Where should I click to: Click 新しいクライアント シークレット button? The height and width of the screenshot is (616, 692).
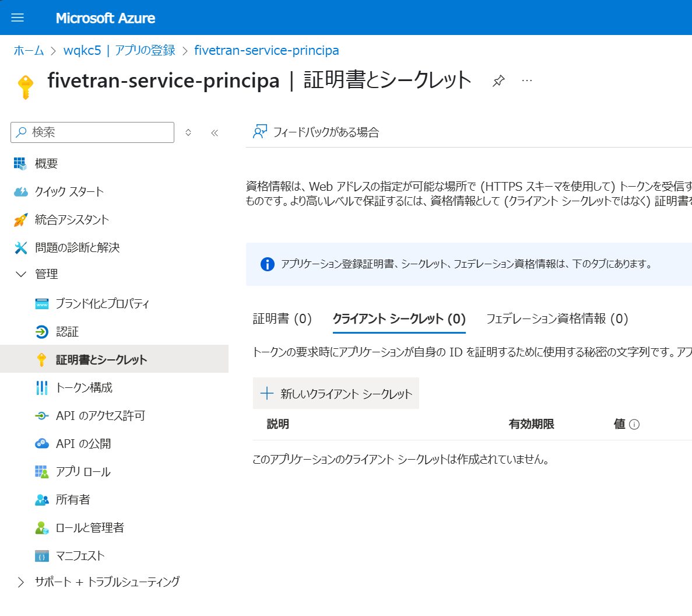[336, 393]
